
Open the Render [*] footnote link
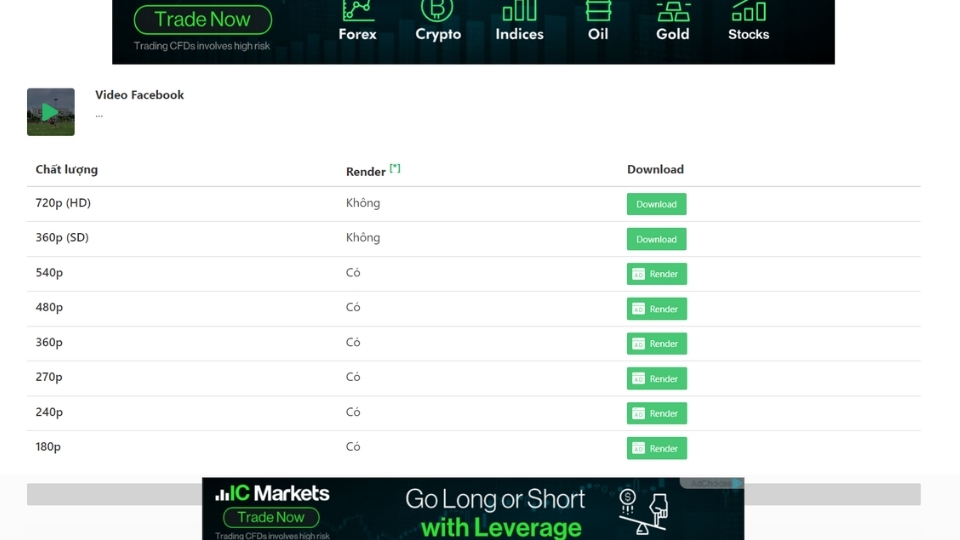[x=395, y=168]
